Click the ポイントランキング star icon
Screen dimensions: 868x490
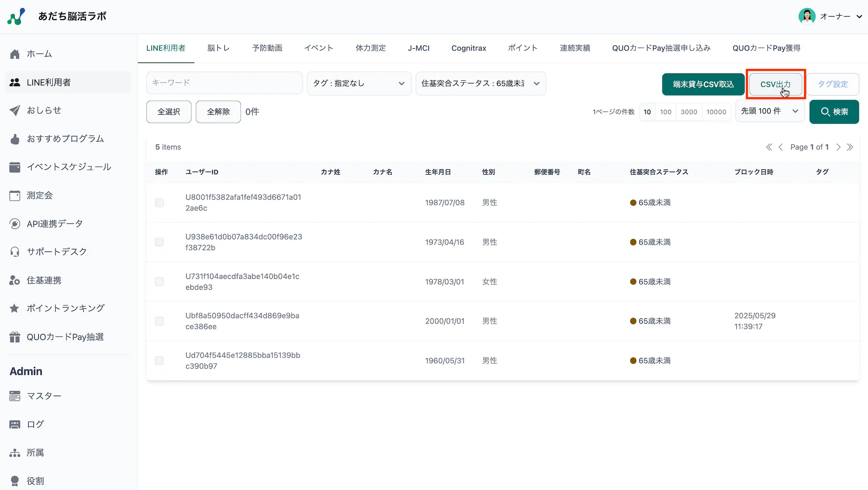pos(15,308)
